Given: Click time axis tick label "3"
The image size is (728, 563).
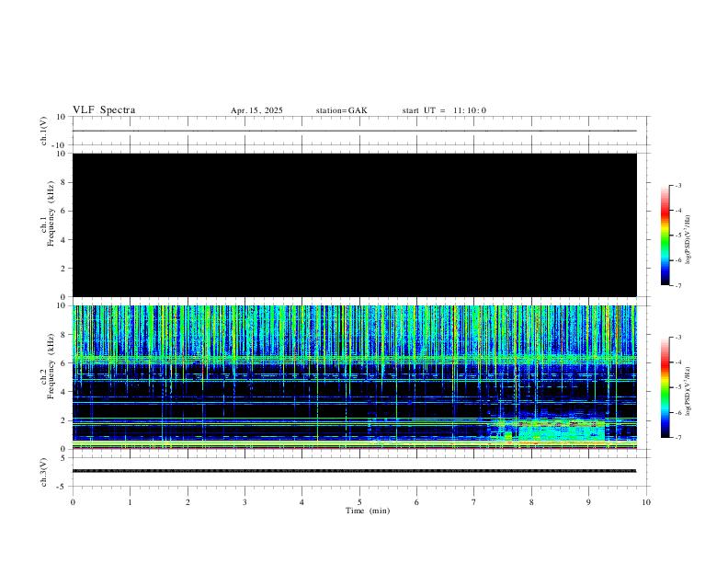Looking at the screenshot, I should pos(245,502).
